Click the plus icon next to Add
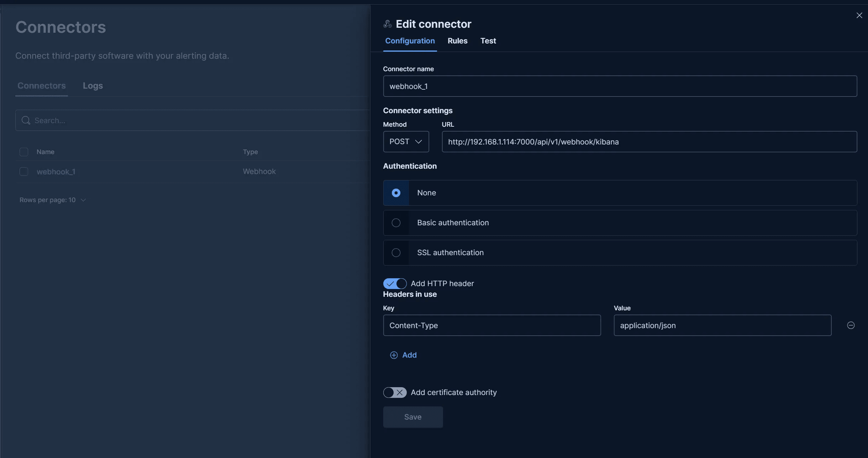This screenshot has height=458, width=868. (394, 355)
